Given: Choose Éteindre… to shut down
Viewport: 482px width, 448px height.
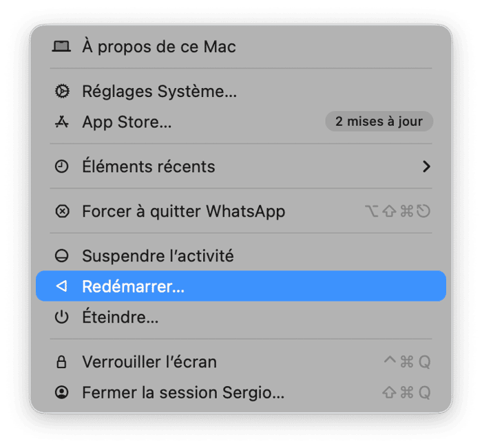Looking at the screenshot, I should [120, 317].
